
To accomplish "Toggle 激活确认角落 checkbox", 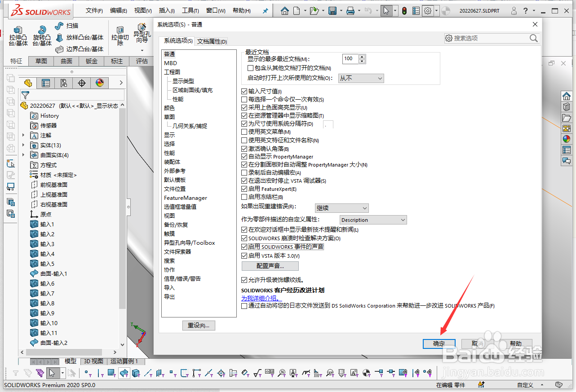I will coord(244,149).
